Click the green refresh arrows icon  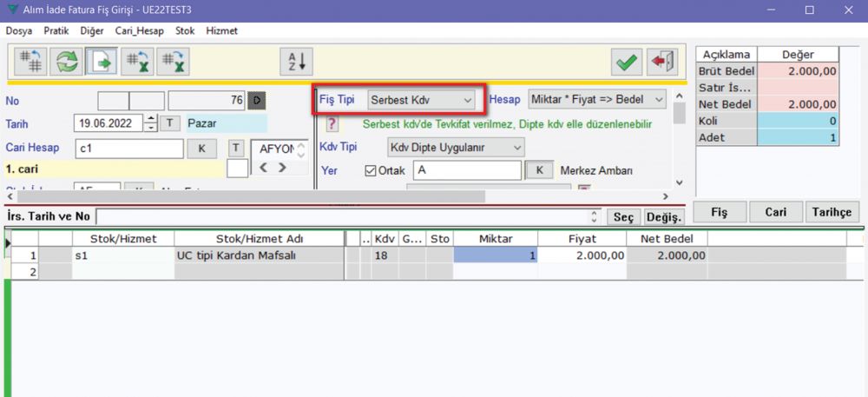(68, 62)
